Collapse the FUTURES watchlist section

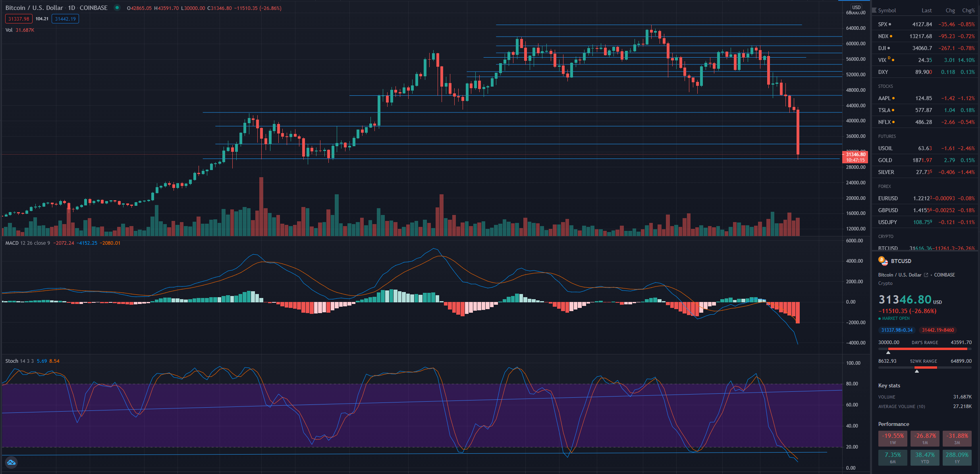(887, 136)
